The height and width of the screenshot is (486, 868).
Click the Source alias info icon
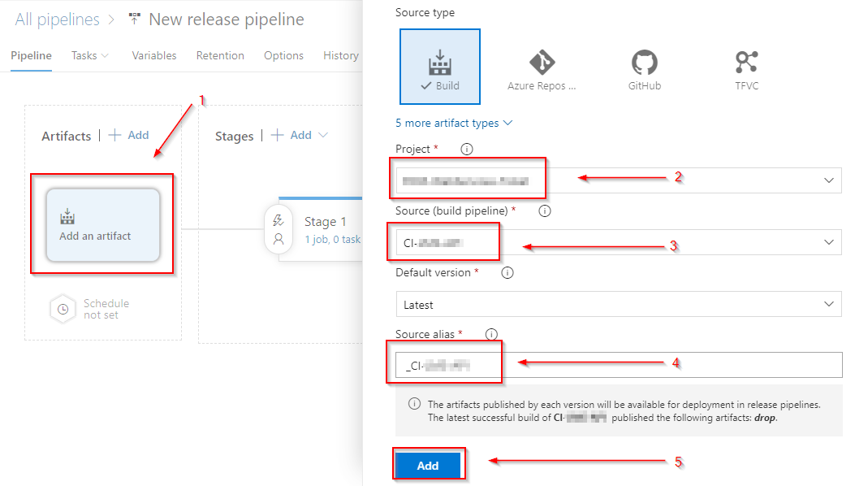point(490,334)
